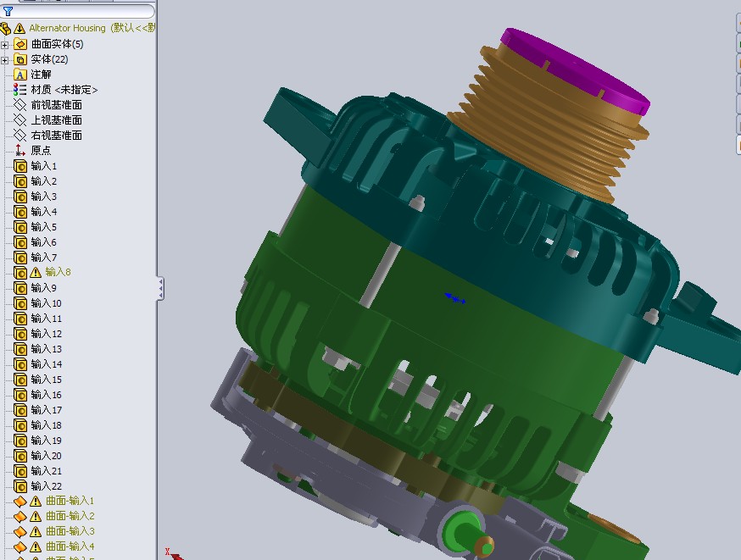Click the origin icon beside 原点
This screenshot has height=560, width=741.
click(20, 150)
